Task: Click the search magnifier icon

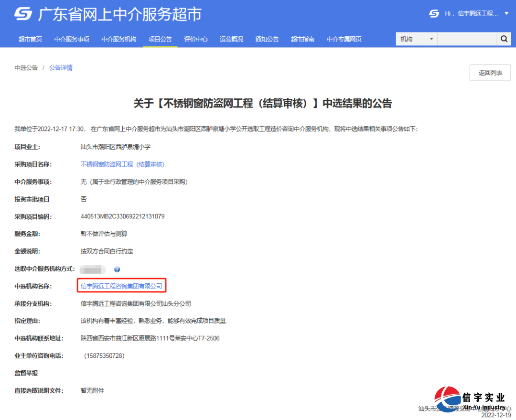Action: coord(504,39)
